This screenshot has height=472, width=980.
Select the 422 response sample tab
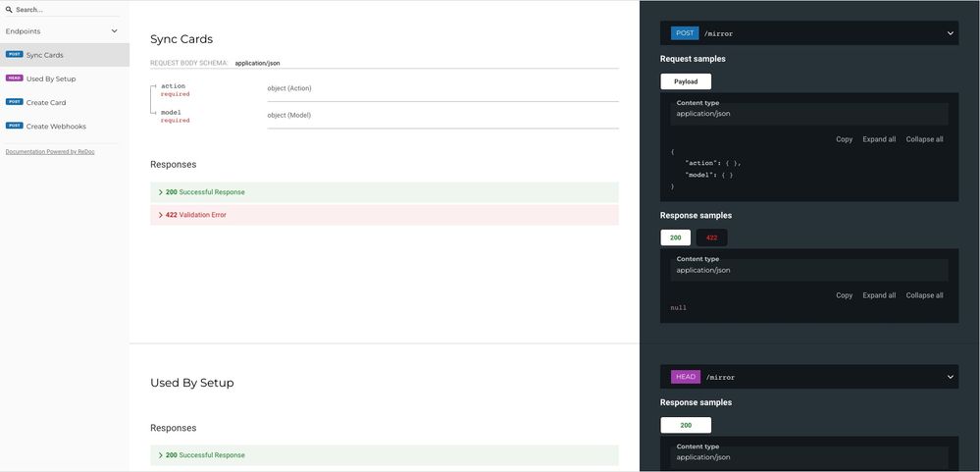tap(711, 237)
